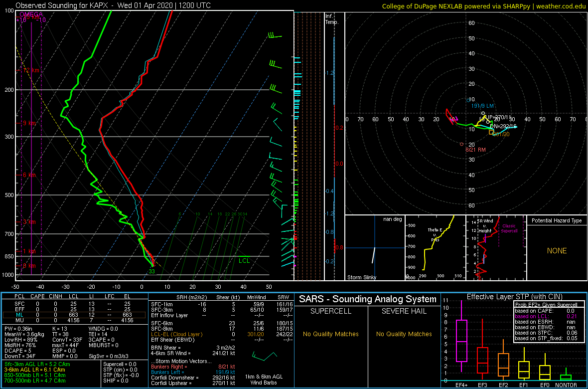Click the Potential Hazard Type heading
Viewport: 588px width, 389px height.
click(x=557, y=220)
